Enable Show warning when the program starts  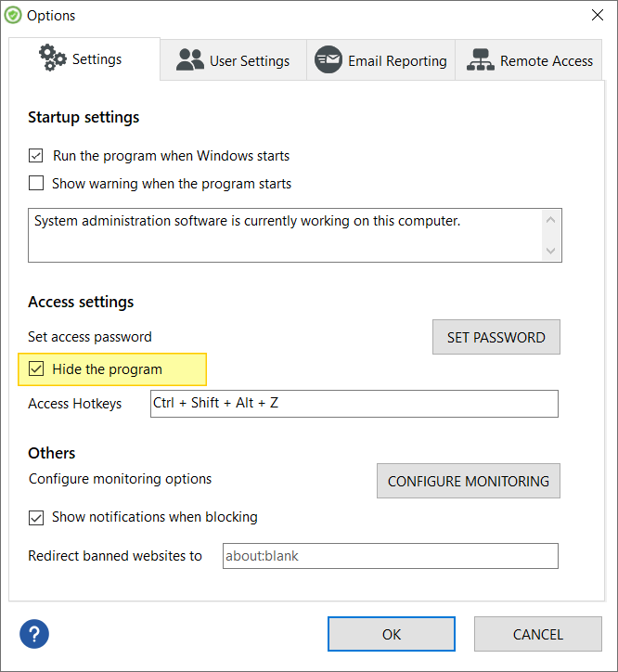click(x=36, y=183)
